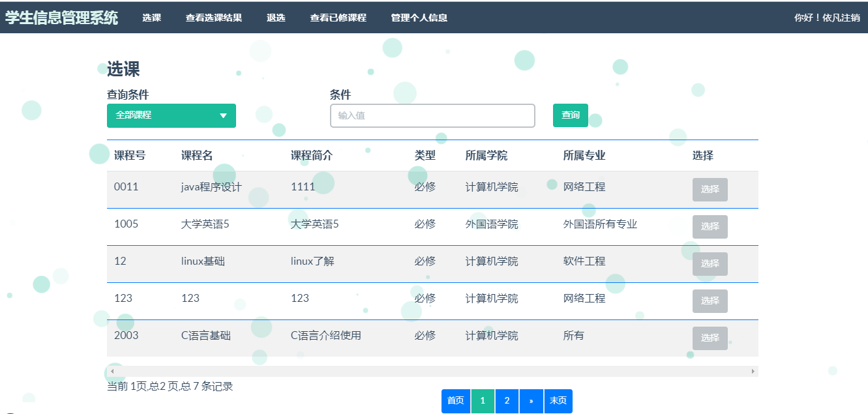
Task: Click the 你好！依凡注销 logout link
Action: 826,18
